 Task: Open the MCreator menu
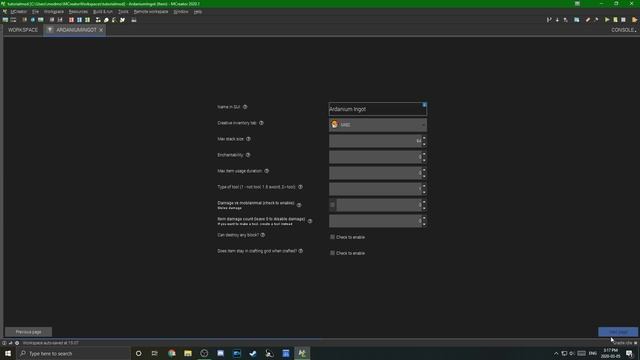[18, 12]
